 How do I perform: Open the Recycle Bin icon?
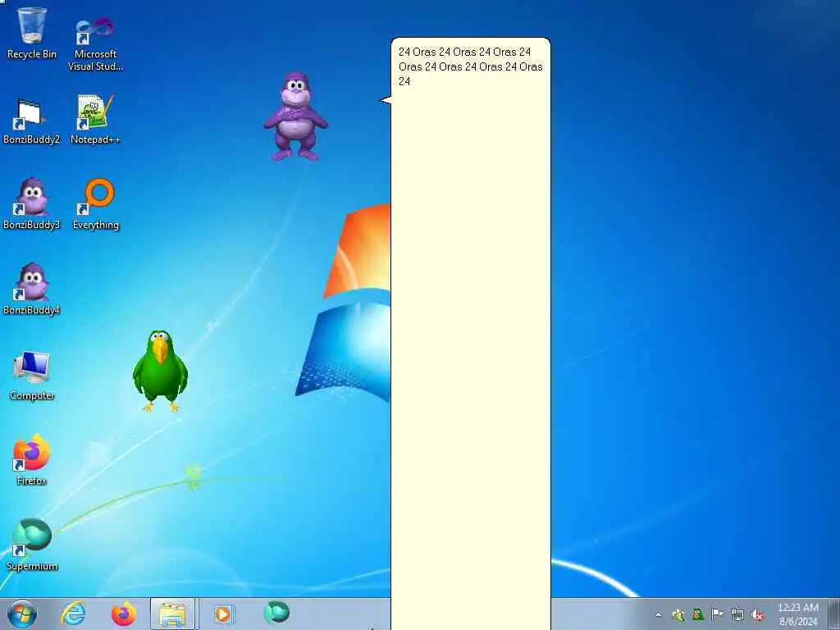[x=32, y=32]
